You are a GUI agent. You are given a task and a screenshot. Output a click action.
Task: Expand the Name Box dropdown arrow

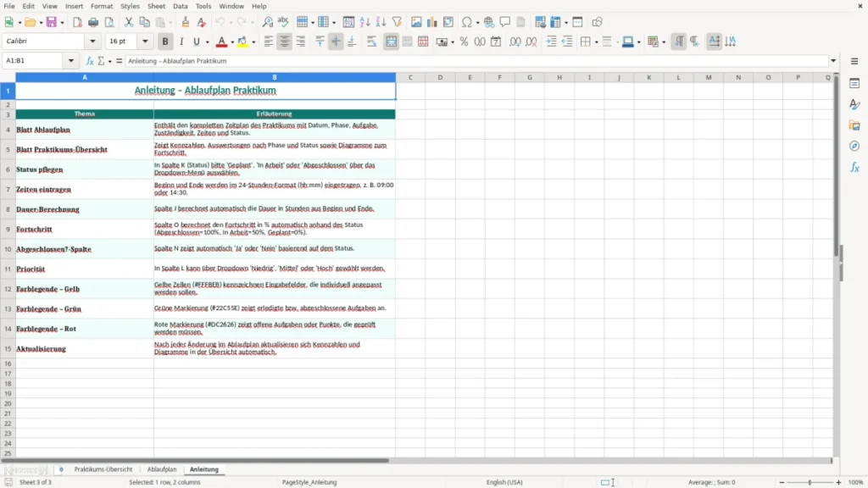(x=71, y=61)
